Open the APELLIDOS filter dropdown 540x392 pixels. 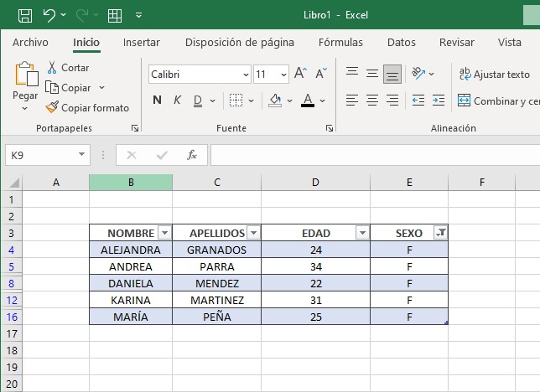pyautogui.click(x=254, y=233)
